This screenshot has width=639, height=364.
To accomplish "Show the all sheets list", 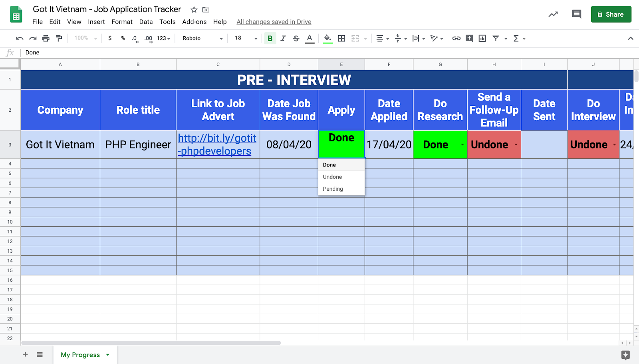I will coord(40,354).
